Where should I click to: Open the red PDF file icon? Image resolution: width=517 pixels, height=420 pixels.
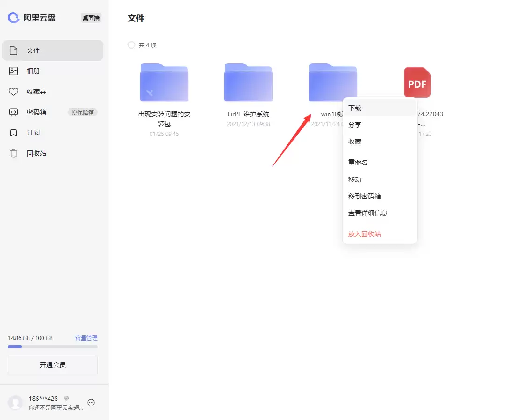pyautogui.click(x=417, y=82)
